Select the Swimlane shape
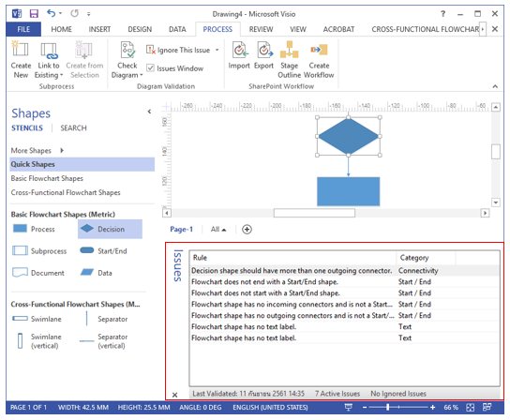 (x=37, y=319)
